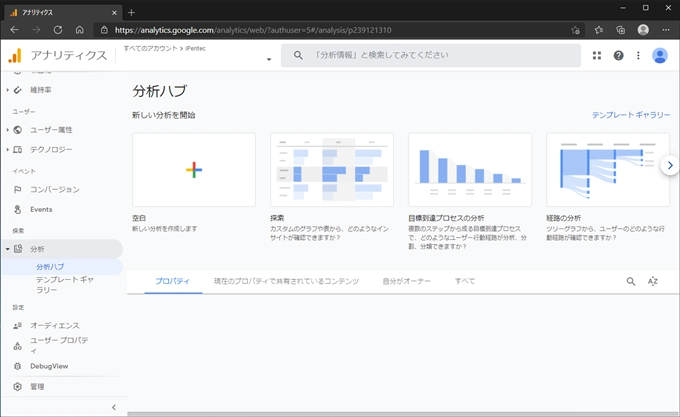This screenshot has height=417, width=680.
Task: Click the blue account avatar icon
Action: (660, 55)
